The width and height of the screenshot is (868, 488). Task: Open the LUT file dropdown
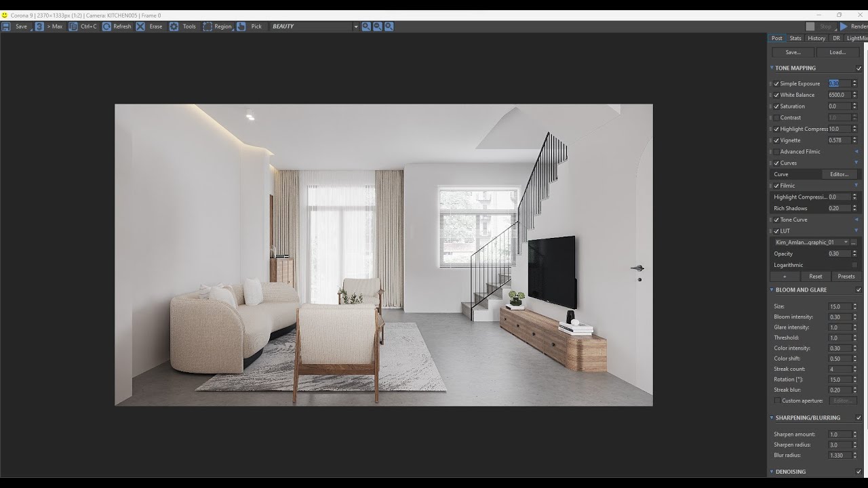811,242
